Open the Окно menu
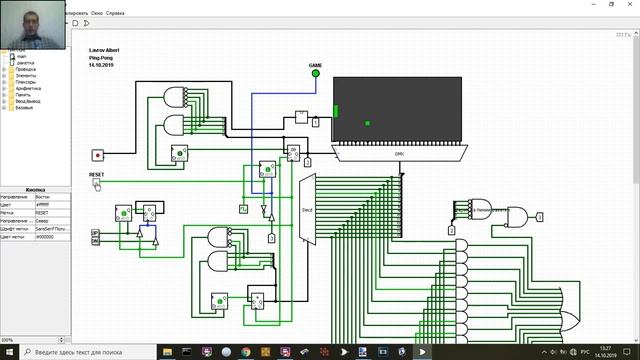This screenshot has width=640, height=360. point(97,13)
